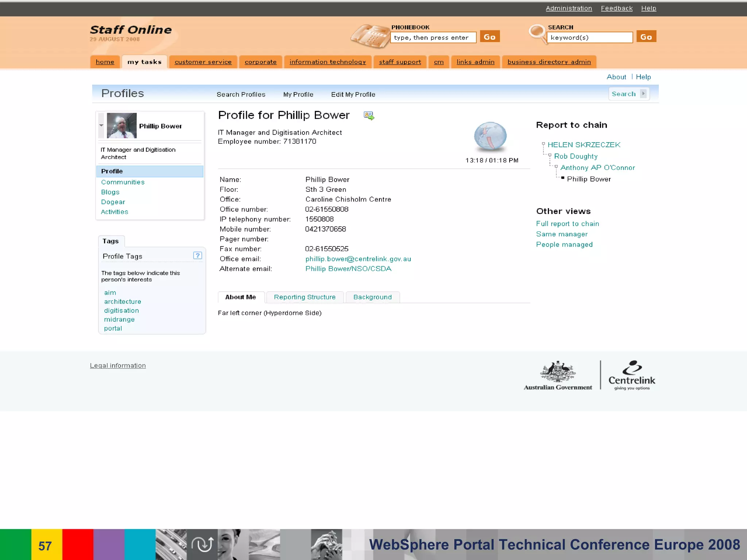Screen dimensions: 747x560
Task: Select the About Me tab
Action: point(241,297)
